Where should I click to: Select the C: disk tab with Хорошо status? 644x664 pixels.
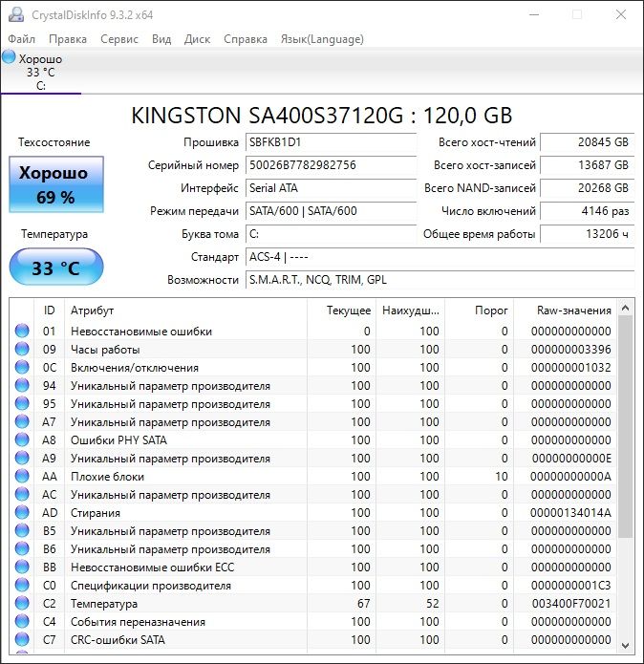click(41, 72)
